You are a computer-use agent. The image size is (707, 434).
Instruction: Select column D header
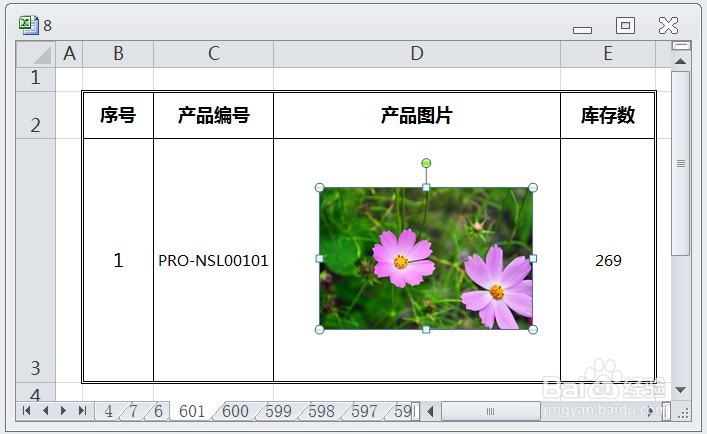(417, 54)
